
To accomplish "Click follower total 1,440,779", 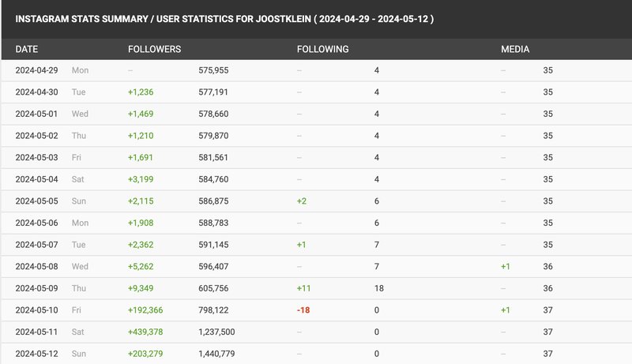I will 216,354.
